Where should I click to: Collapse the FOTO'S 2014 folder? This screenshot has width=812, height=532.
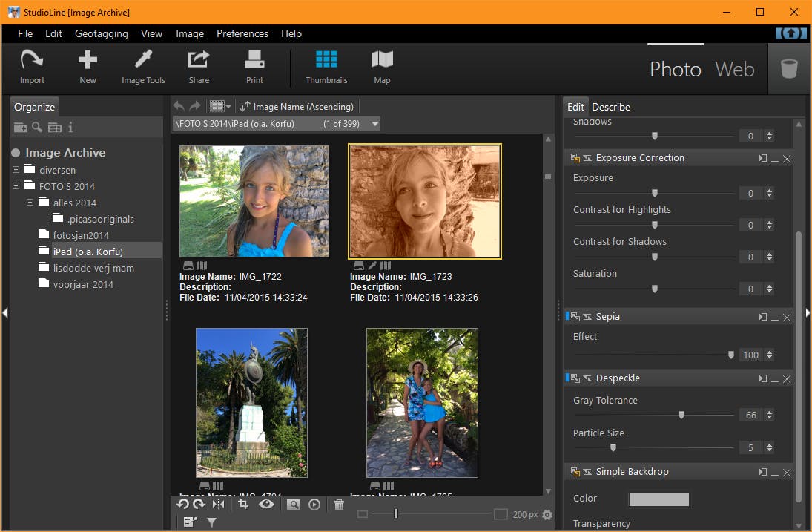tap(16, 186)
